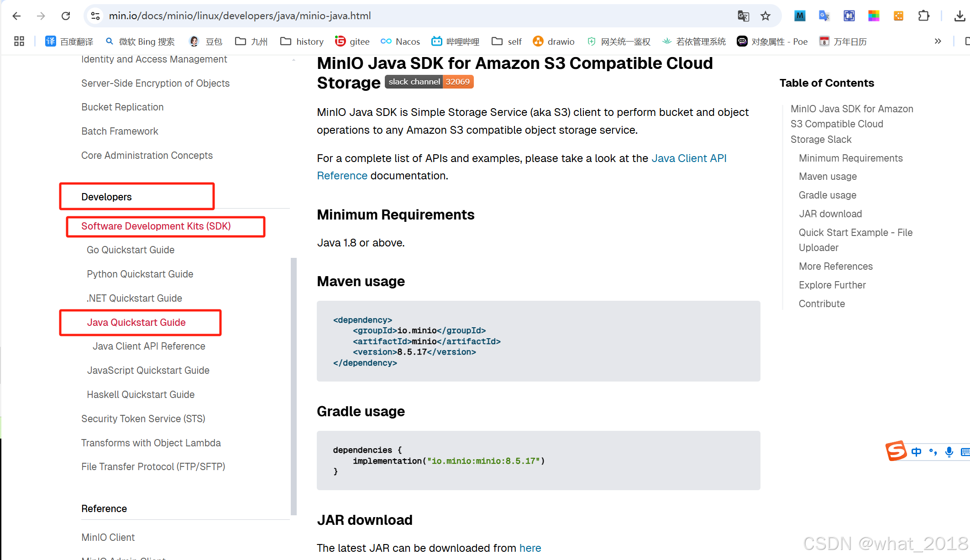This screenshot has width=970, height=560.
Task: View site information icon in address bar
Action: [x=95, y=16]
